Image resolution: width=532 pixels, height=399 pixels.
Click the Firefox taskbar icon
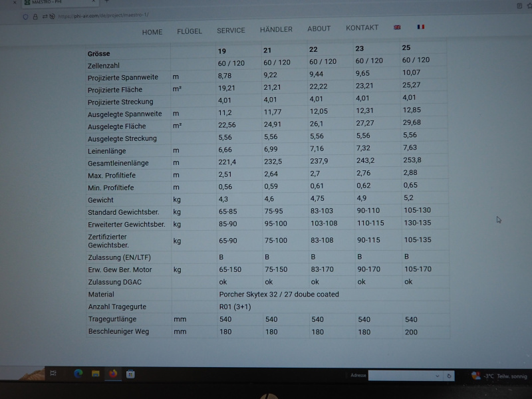pos(113,374)
